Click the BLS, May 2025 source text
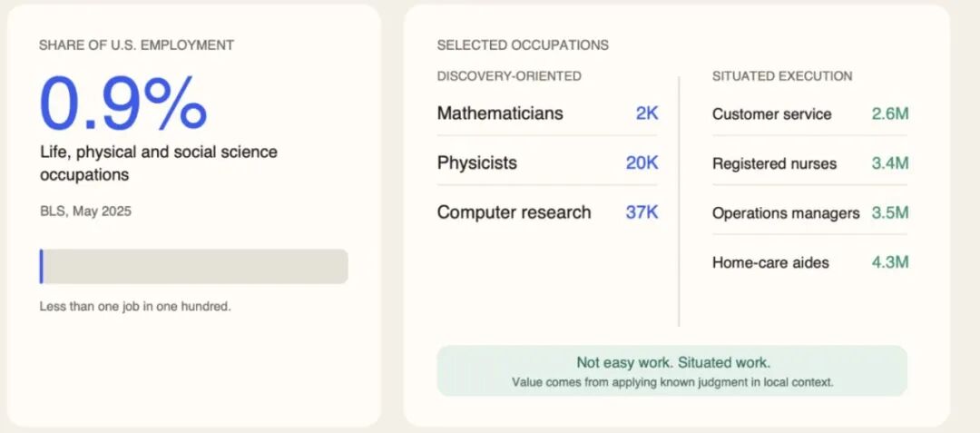This screenshot has height=433, width=980. (x=85, y=212)
